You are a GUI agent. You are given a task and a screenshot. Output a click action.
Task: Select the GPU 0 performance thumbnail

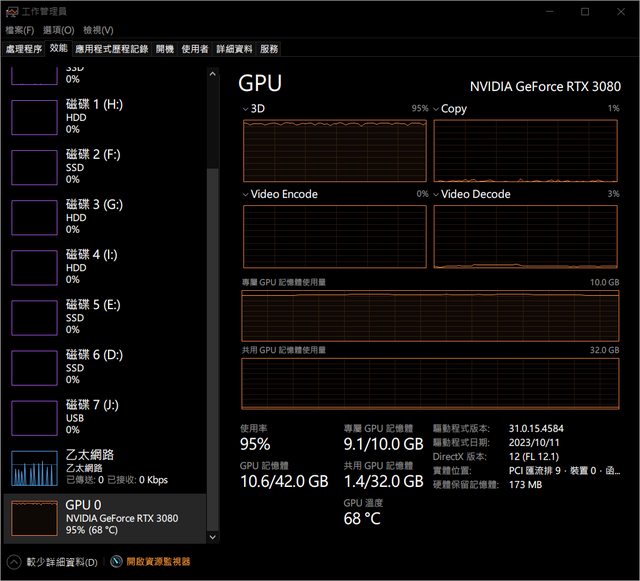pos(34,518)
